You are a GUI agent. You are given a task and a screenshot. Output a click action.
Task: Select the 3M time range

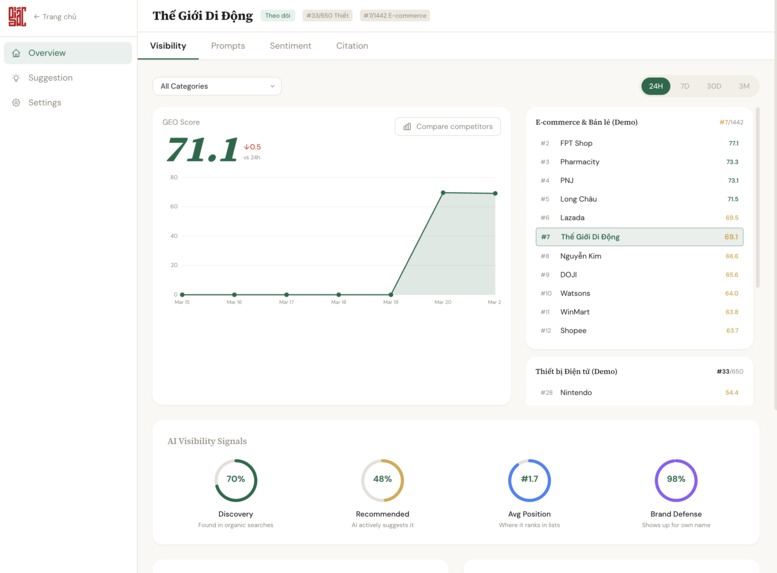click(744, 86)
